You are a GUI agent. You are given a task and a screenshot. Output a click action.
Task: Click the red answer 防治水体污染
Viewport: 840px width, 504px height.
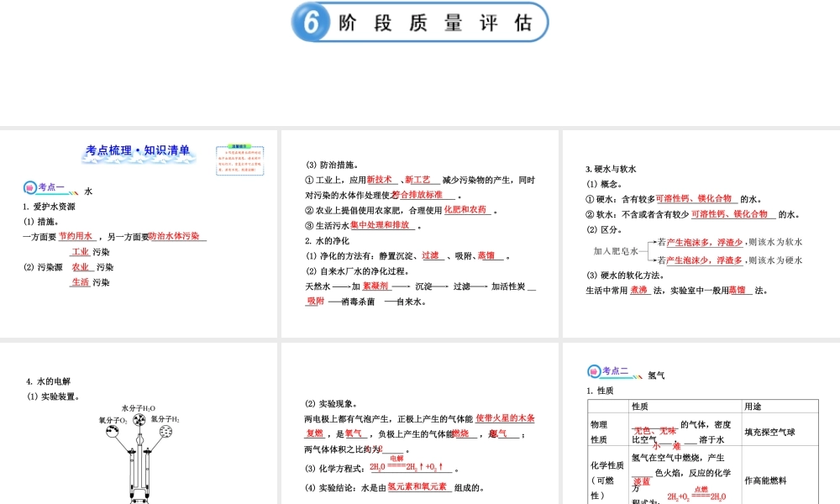[x=174, y=236]
